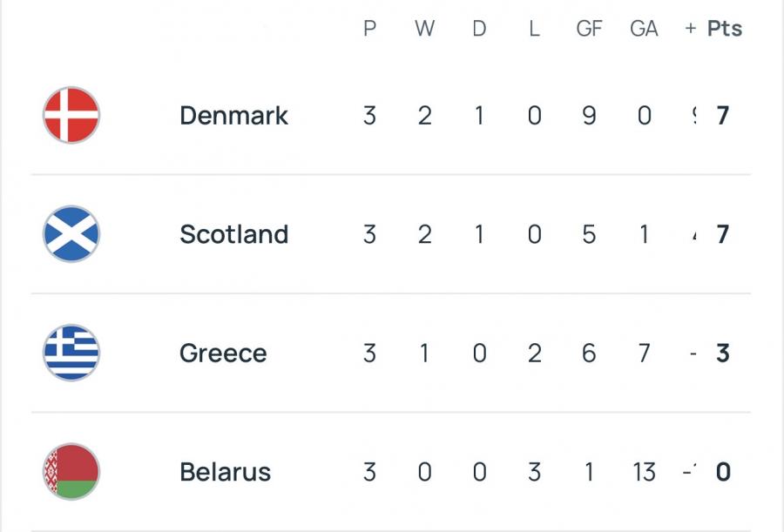Click the Greece flag icon
Image resolution: width=784 pixels, height=532 pixels.
71,353
